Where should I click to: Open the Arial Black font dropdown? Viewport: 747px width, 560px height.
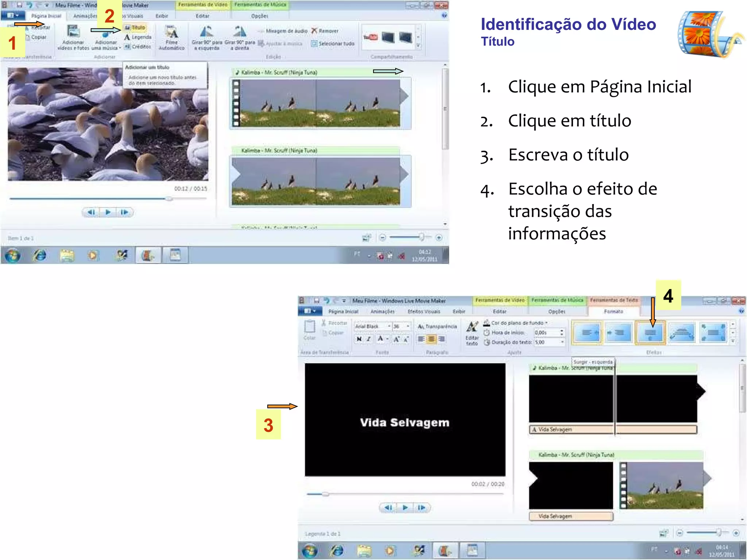coord(389,326)
